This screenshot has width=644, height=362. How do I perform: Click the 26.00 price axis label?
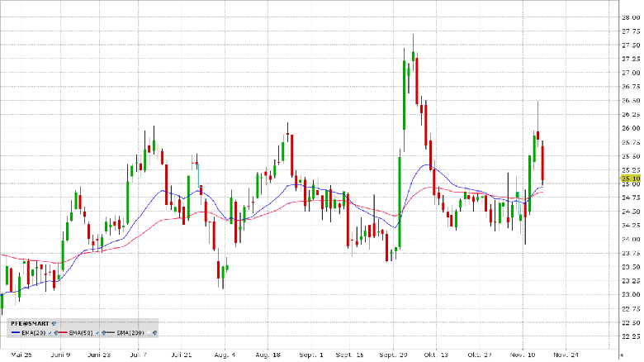click(631, 128)
